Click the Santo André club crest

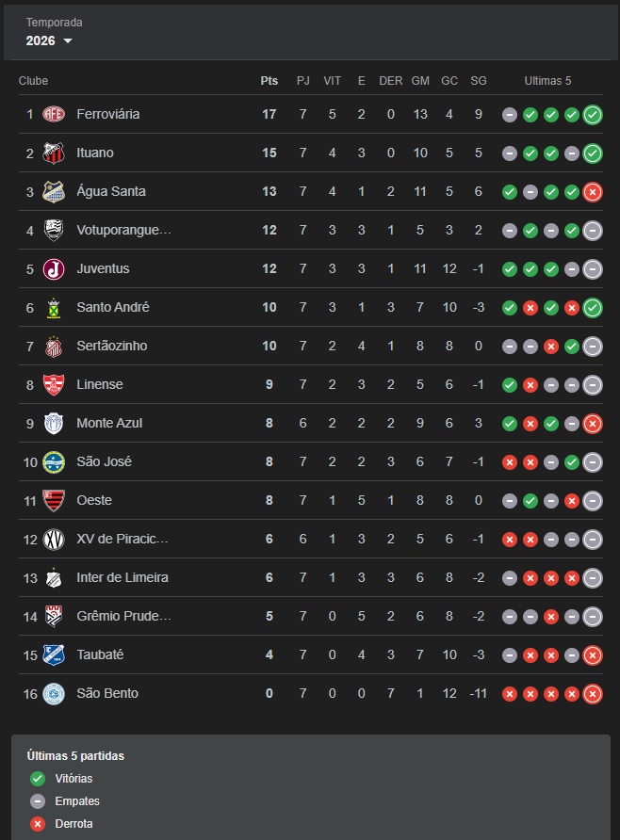click(54, 308)
